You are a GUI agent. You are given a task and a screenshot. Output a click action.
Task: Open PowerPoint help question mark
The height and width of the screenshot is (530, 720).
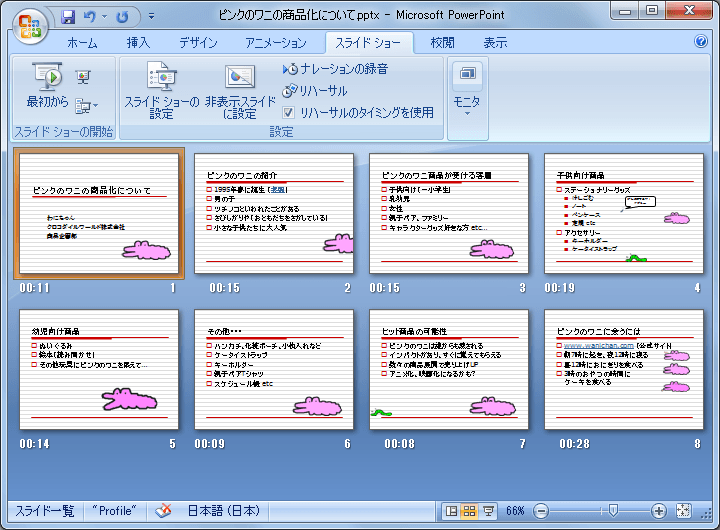pos(701,41)
